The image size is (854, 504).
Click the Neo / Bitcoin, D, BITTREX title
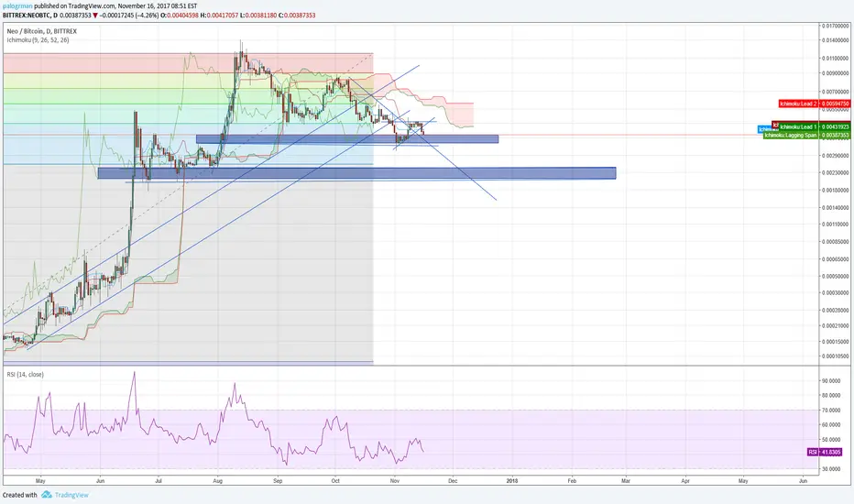click(42, 31)
